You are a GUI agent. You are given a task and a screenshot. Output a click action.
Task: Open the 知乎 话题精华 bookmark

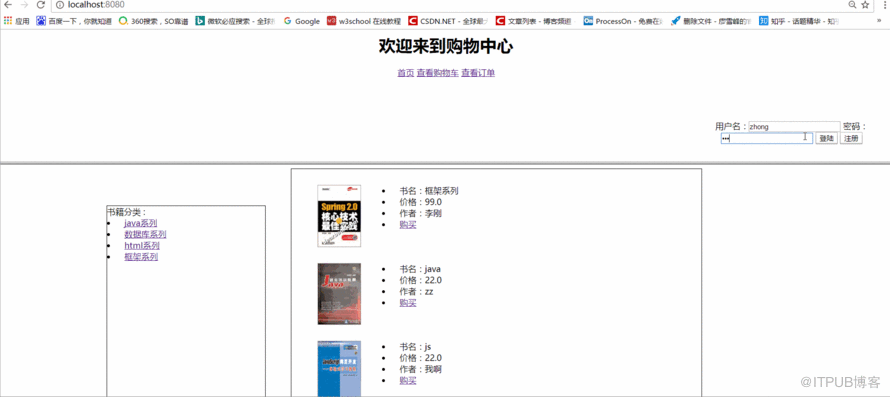(x=799, y=21)
